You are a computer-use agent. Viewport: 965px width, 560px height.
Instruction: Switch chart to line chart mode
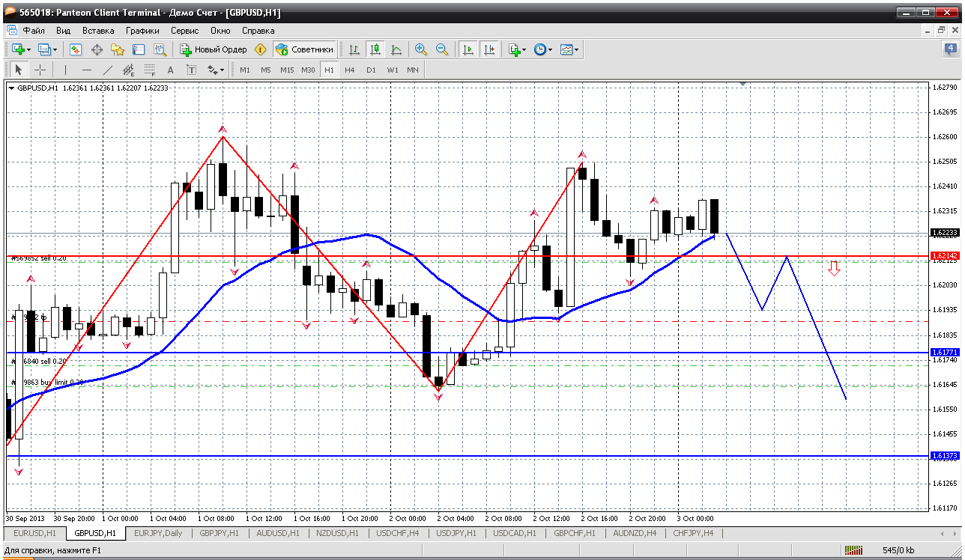(x=396, y=49)
